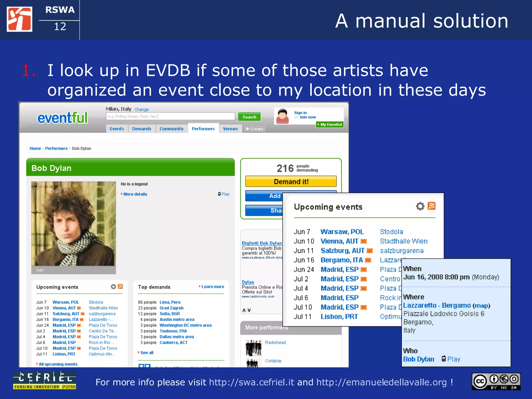
Task: Click Change link next to Milan, Italy
Action: pos(142,109)
